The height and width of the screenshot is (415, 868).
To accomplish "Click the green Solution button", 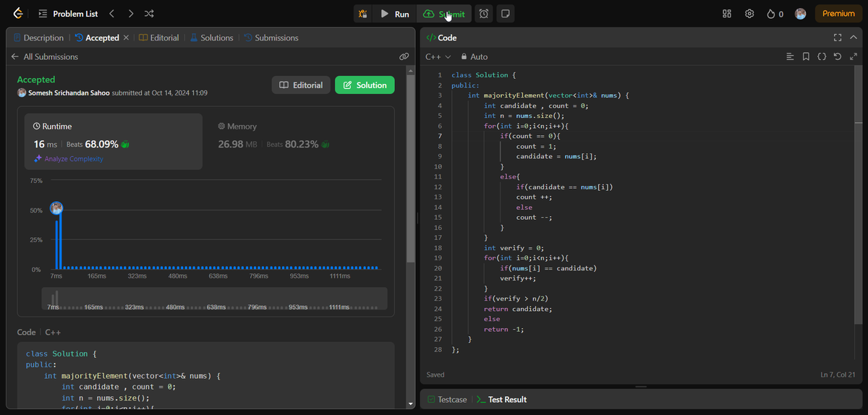I will pyautogui.click(x=365, y=85).
